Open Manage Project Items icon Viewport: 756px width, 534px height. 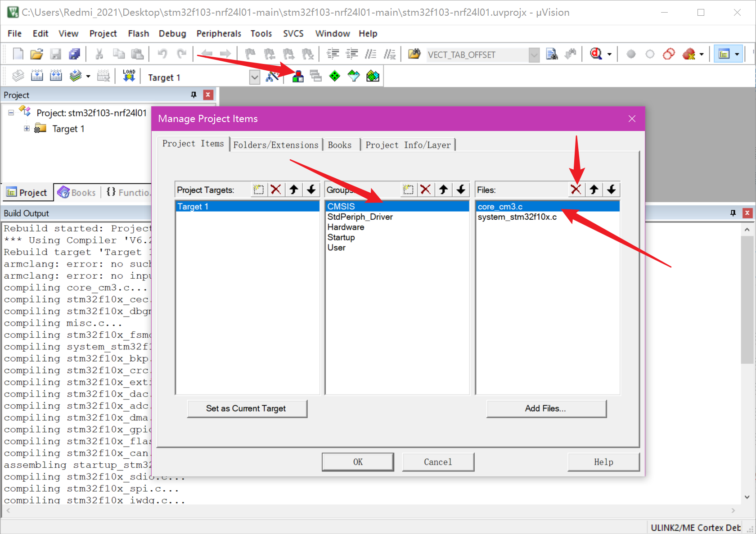pos(297,77)
